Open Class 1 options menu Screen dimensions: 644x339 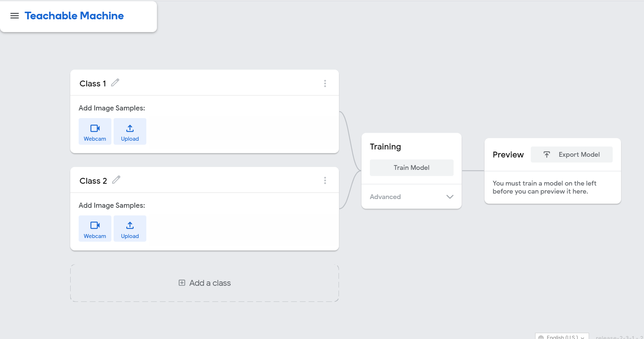(325, 83)
